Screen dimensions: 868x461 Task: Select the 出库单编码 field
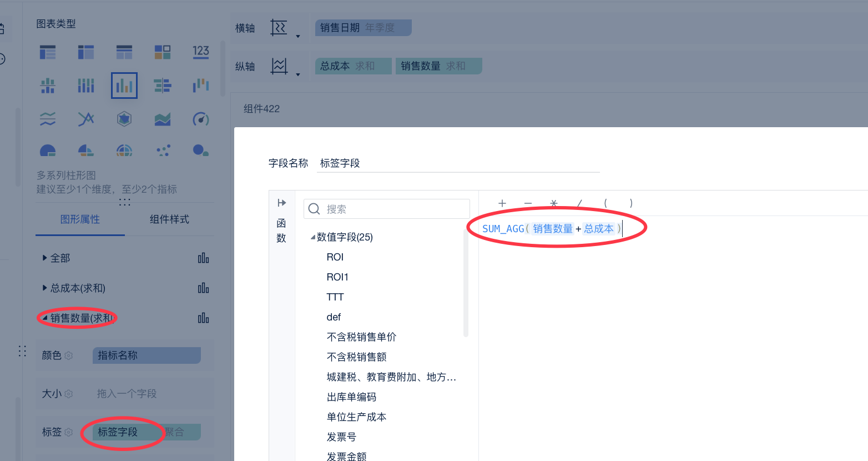tap(351, 397)
